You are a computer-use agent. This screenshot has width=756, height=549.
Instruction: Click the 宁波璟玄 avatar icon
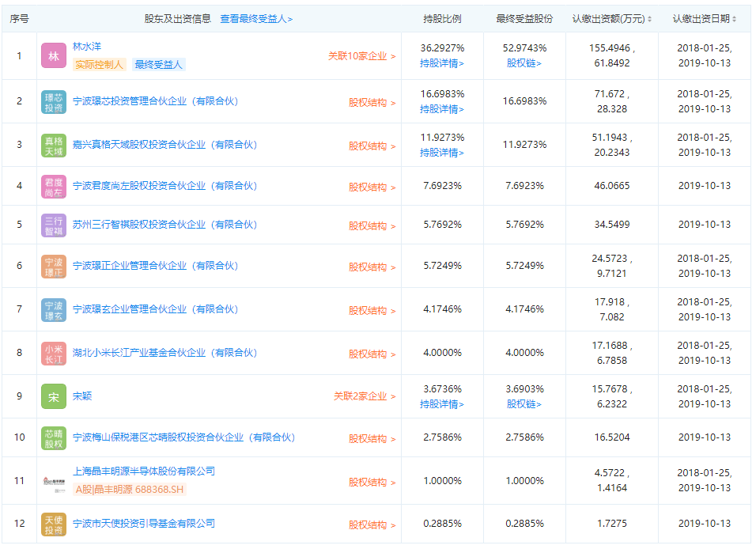pos(52,309)
